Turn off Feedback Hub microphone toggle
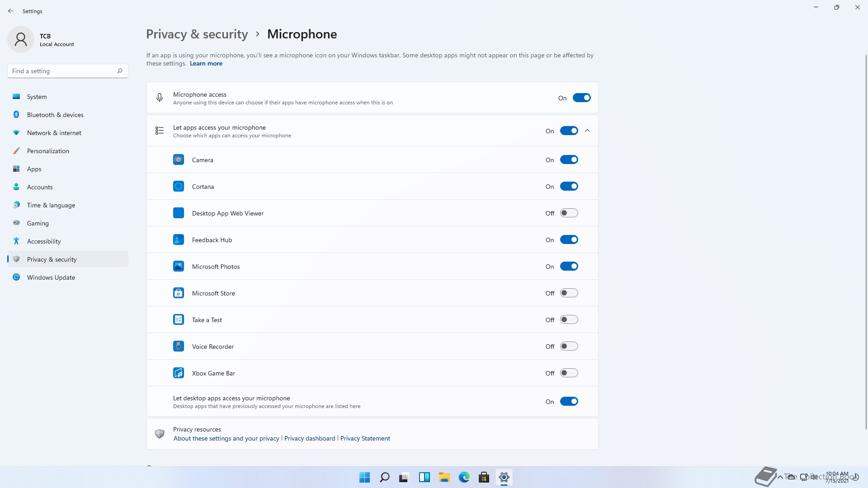Screen dimensions: 868x488 [x=569, y=239]
